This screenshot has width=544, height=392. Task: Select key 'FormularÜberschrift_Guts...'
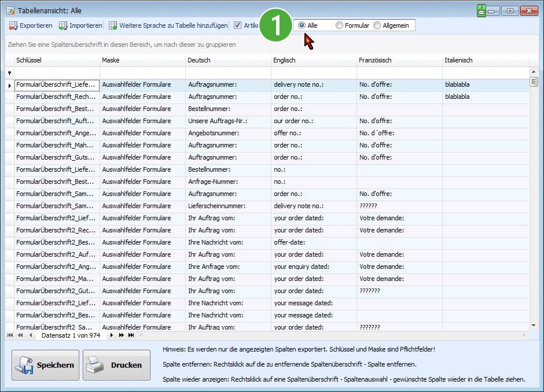tap(57, 157)
